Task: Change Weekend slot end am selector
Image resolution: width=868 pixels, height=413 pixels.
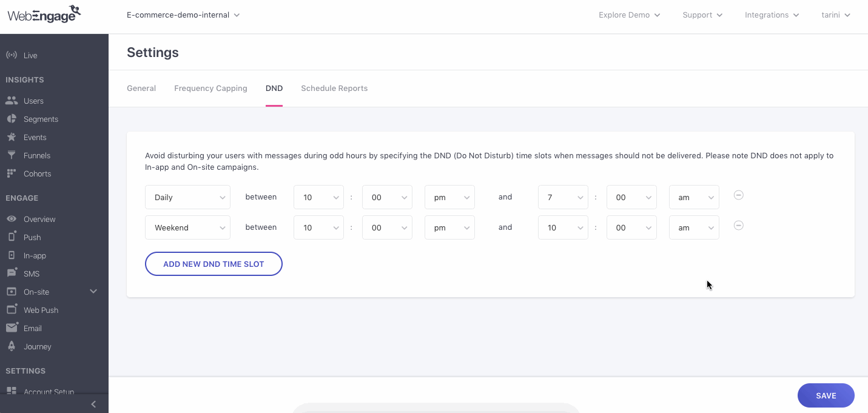Action: [694, 227]
